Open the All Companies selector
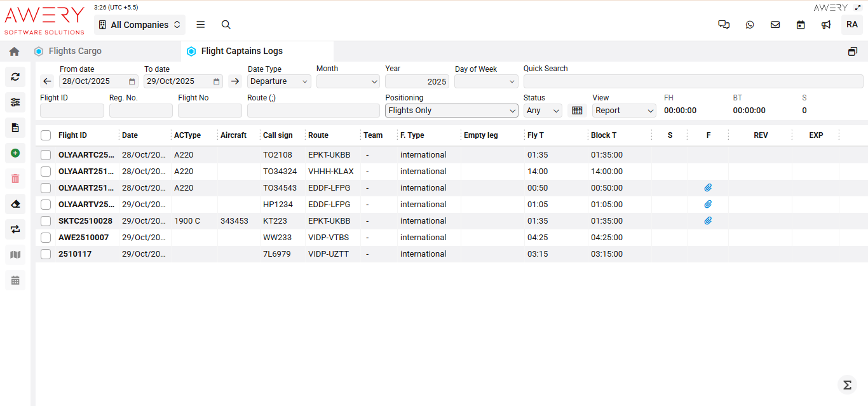The height and width of the screenshot is (406, 868). pyautogui.click(x=140, y=25)
